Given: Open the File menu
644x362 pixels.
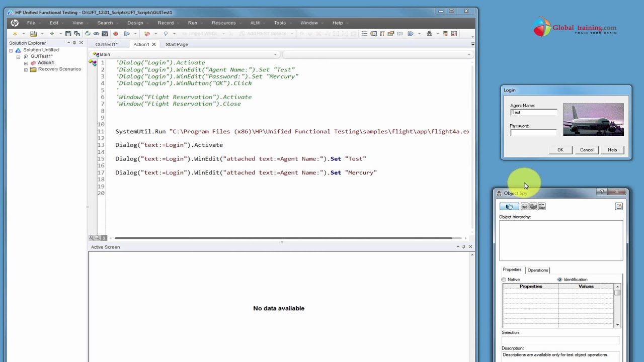Looking at the screenshot, I should (31, 23).
